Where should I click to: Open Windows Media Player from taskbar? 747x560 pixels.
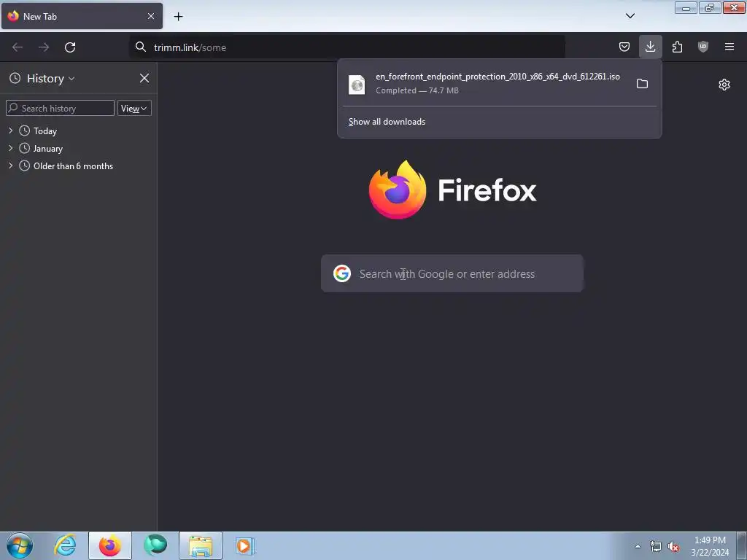pyautogui.click(x=245, y=545)
